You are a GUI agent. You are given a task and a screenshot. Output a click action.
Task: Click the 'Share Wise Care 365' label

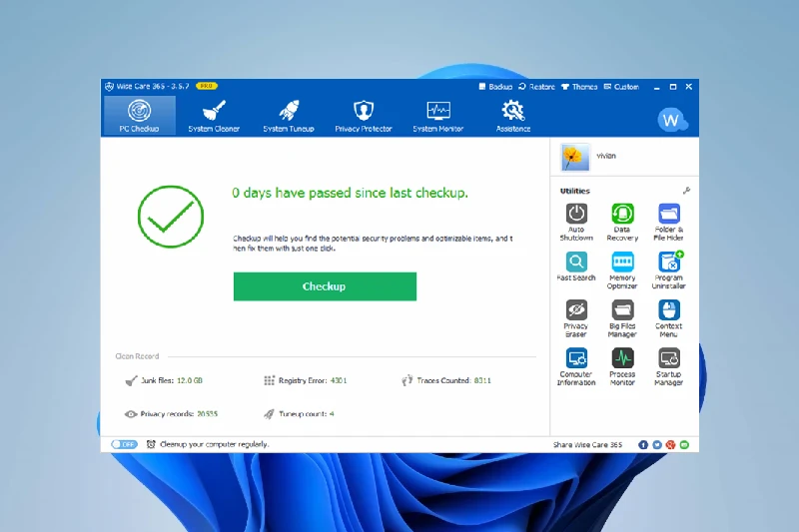pos(587,444)
